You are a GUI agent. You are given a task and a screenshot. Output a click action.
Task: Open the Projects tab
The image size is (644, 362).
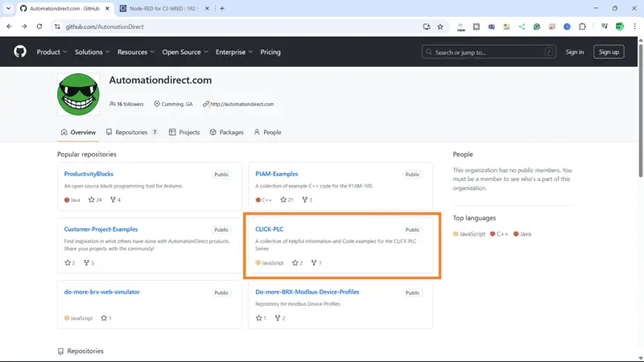pyautogui.click(x=184, y=132)
